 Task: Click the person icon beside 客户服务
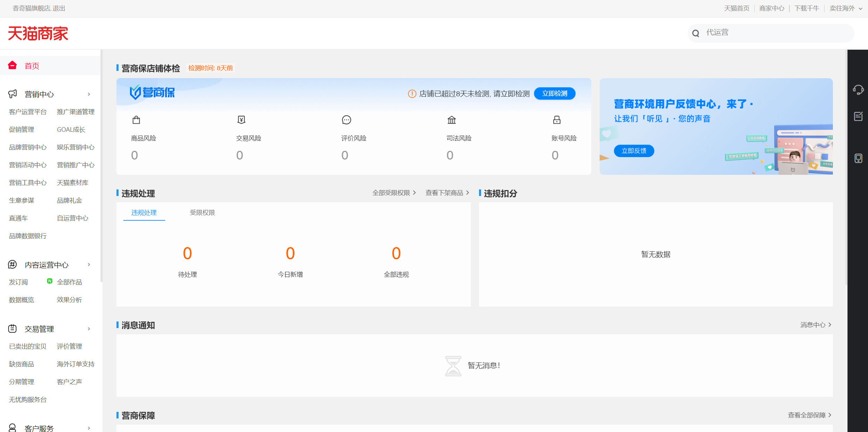tap(13, 428)
